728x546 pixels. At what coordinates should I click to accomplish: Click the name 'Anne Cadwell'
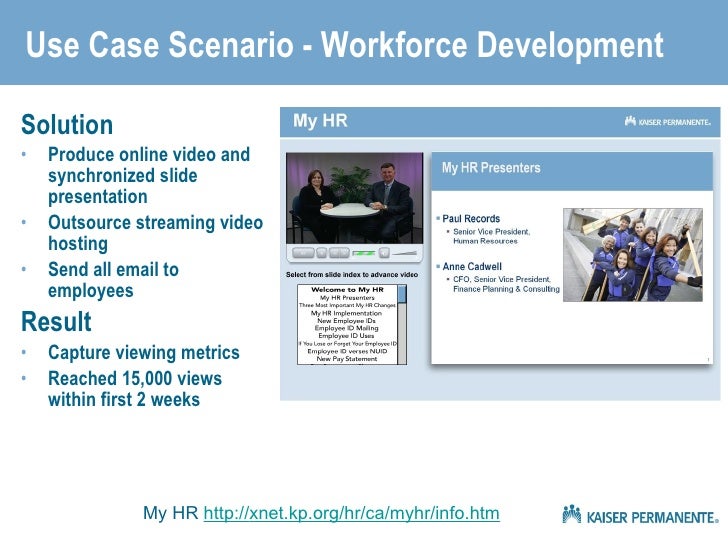pyautogui.click(x=472, y=266)
